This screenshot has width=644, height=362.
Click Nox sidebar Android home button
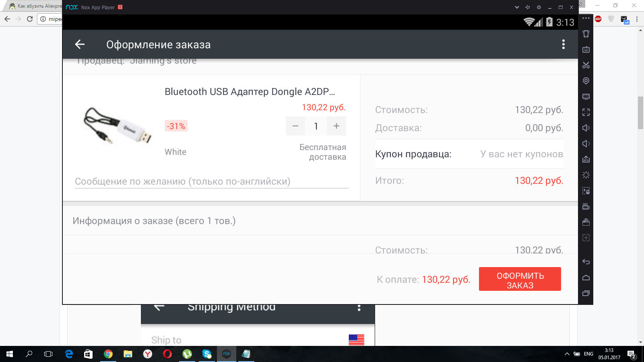(586, 278)
